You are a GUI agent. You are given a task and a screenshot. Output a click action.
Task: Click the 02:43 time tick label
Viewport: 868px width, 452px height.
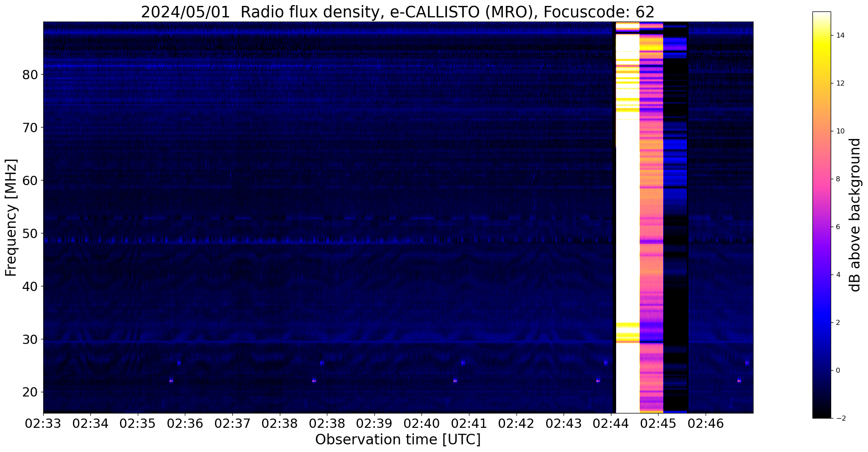pos(564,423)
